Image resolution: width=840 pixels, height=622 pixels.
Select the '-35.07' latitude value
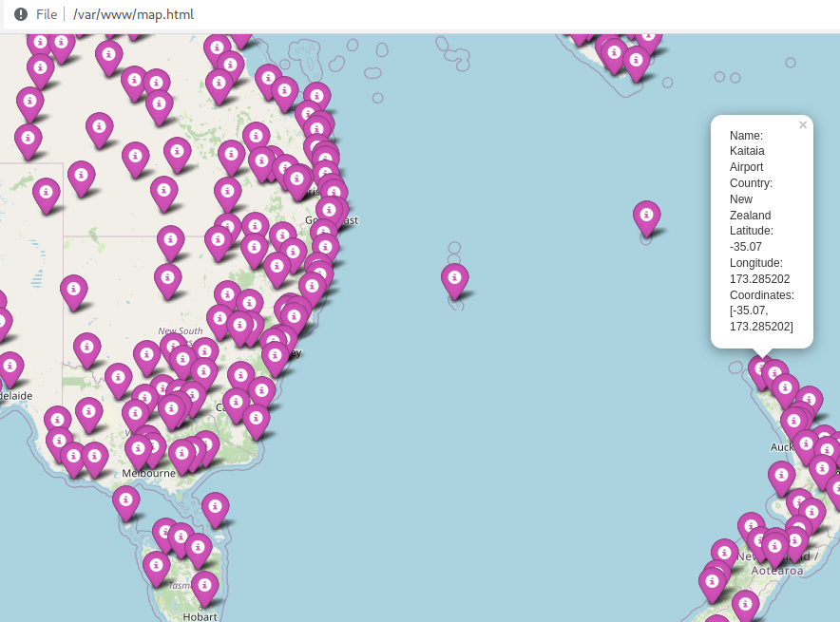745,247
